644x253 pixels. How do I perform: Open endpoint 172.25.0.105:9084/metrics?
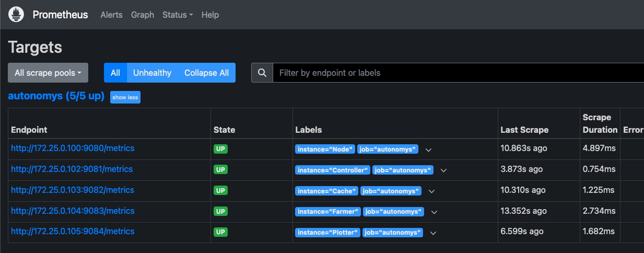point(73,232)
